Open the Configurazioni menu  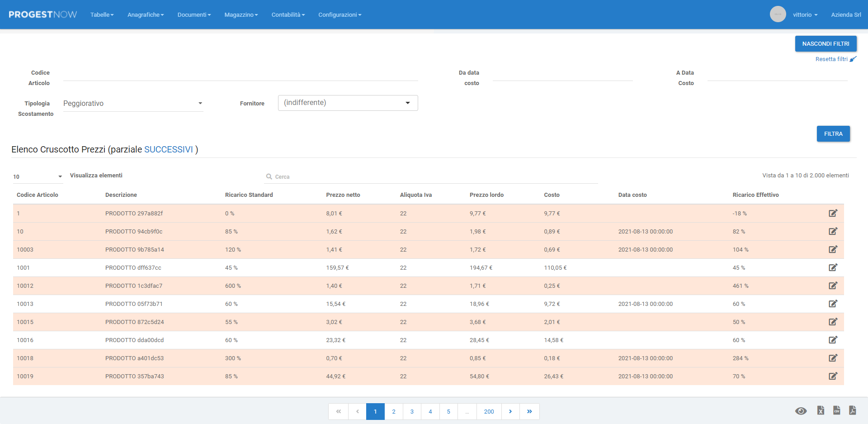pos(340,14)
